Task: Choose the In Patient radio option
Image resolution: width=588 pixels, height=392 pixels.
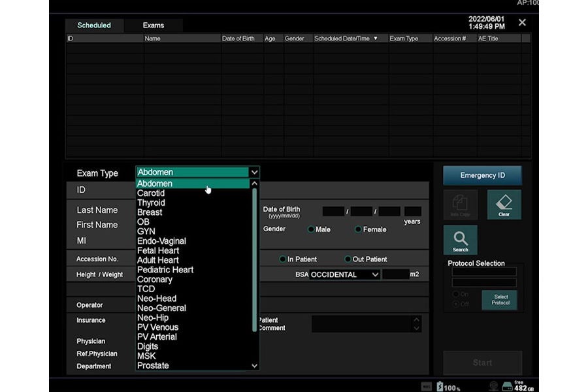Action: click(283, 259)
